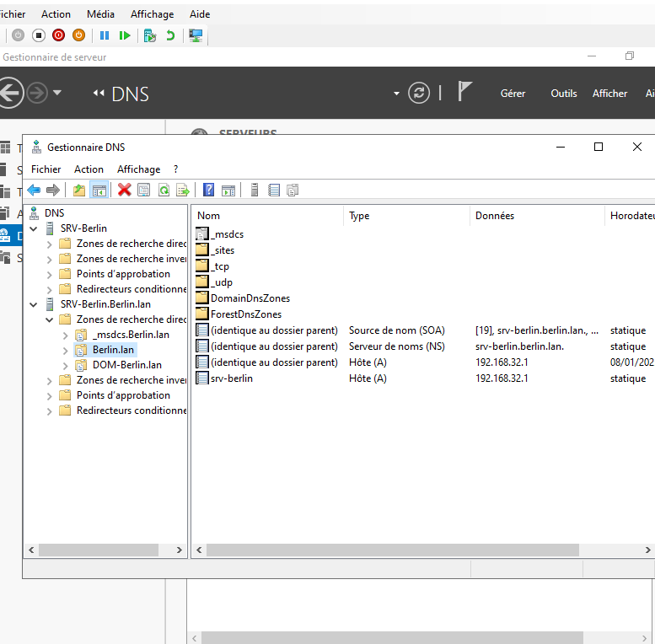The height and width of the screenshot is (644, 655).
Task: Select the srv-berlin host record
Action: pyautogui.click(x=231, y=378)
